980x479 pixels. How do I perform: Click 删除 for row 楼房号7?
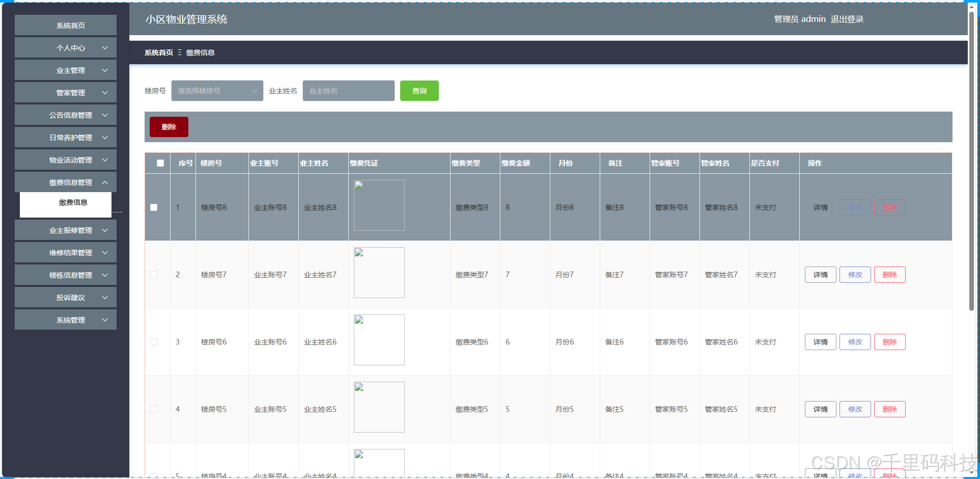tap(890, 275)
